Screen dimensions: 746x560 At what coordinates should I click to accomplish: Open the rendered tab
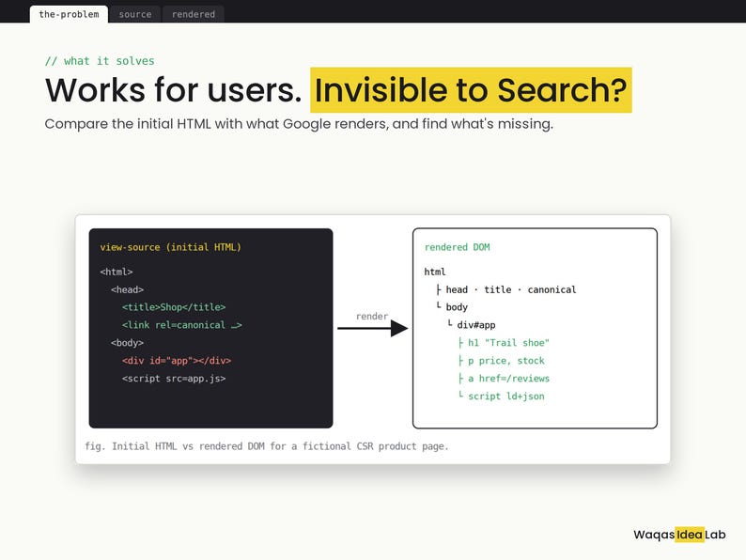[x=194, y=14]
